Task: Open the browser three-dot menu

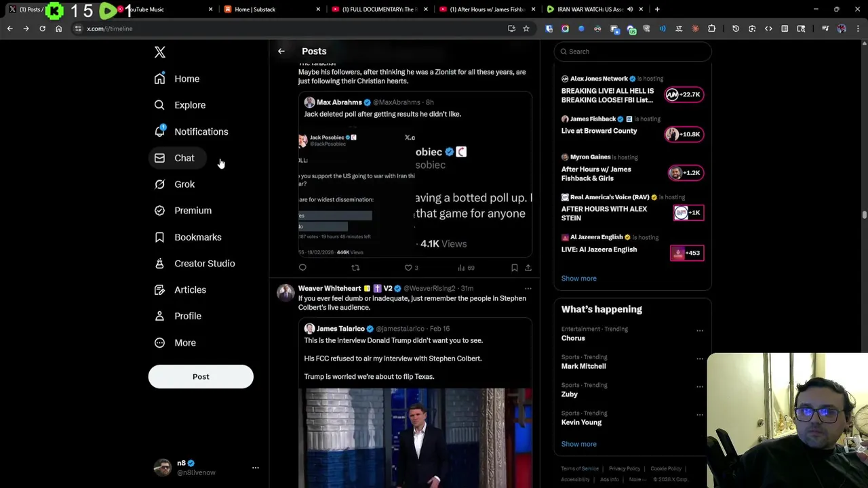Action: coord(858,28)
